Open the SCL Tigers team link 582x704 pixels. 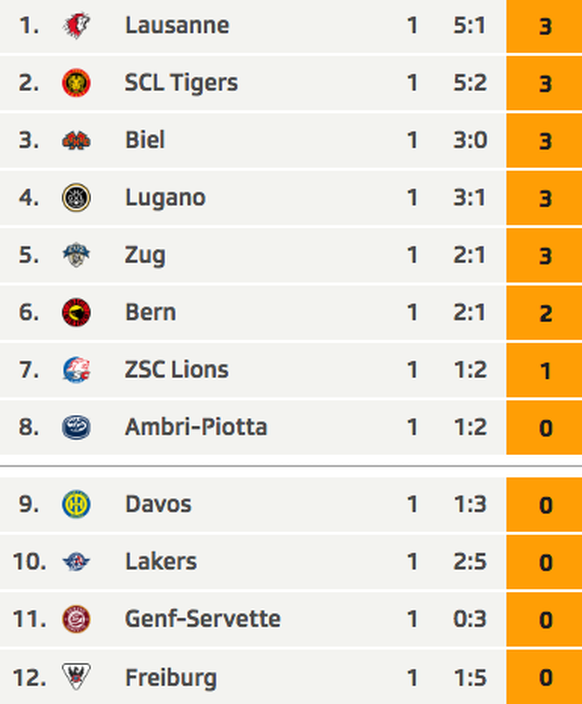point(181,83)
